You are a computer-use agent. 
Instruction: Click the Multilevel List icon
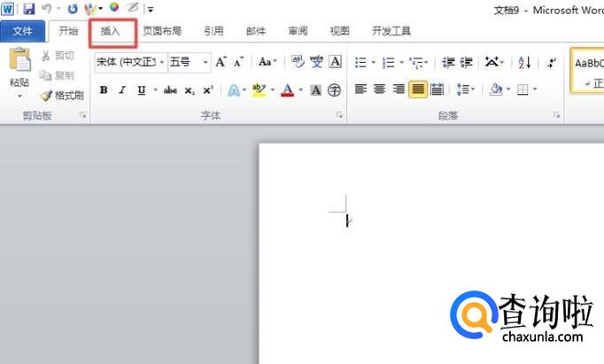tap(417, 62)
